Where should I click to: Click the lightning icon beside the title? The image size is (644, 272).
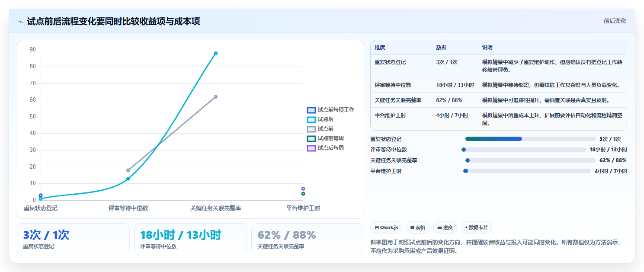tap(20, 22)
